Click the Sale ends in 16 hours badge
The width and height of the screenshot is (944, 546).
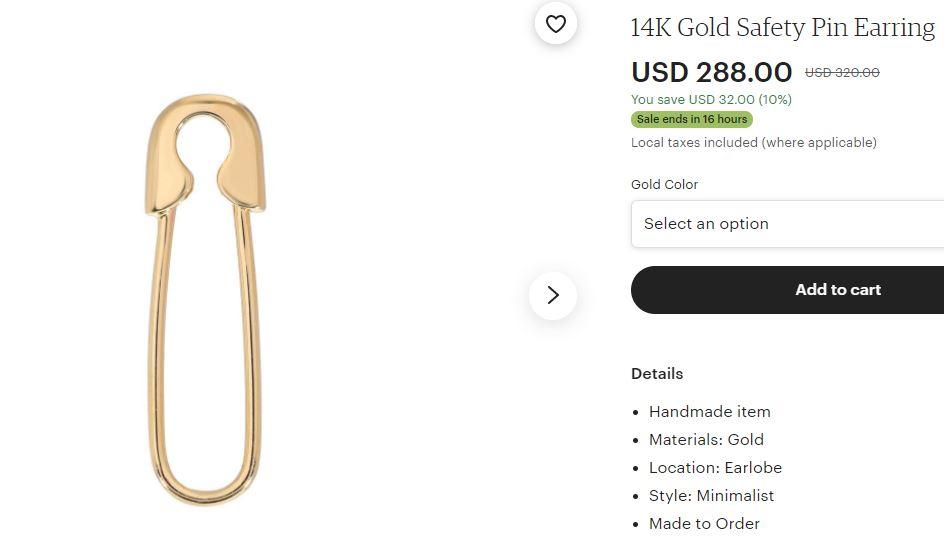692,119
